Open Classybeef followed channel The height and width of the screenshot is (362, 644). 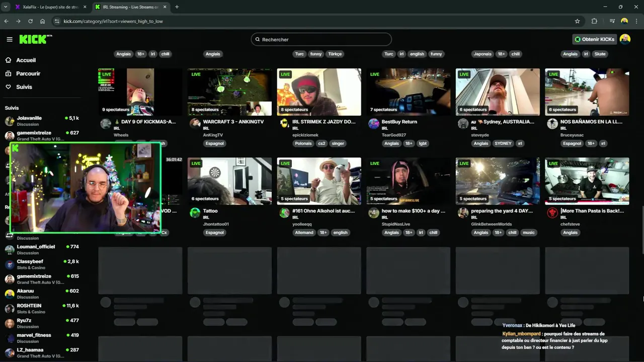[42, 264]
